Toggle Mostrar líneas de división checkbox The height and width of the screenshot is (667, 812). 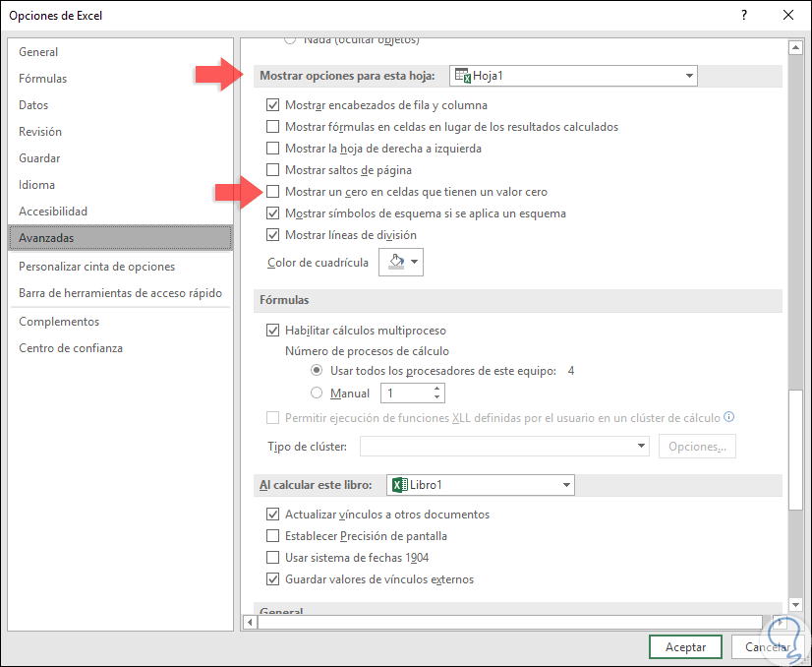273,235
